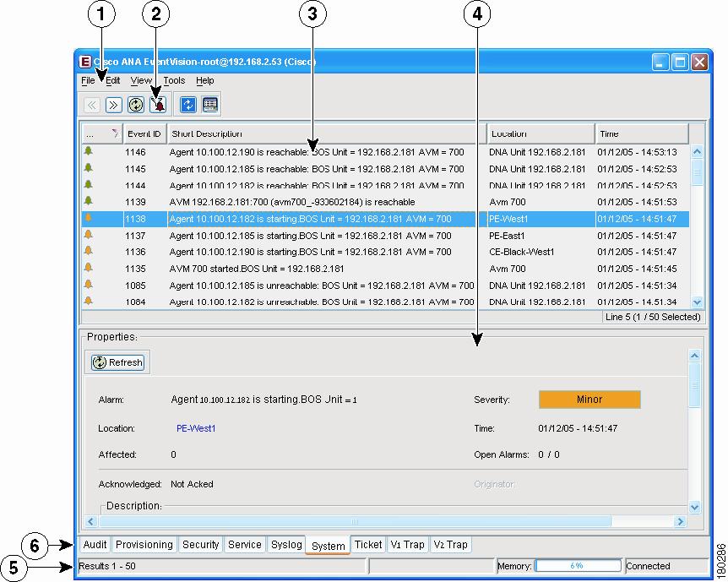Screen dimensions: 728x582
Task: Switch to the Audit tab
Action: 95,544
